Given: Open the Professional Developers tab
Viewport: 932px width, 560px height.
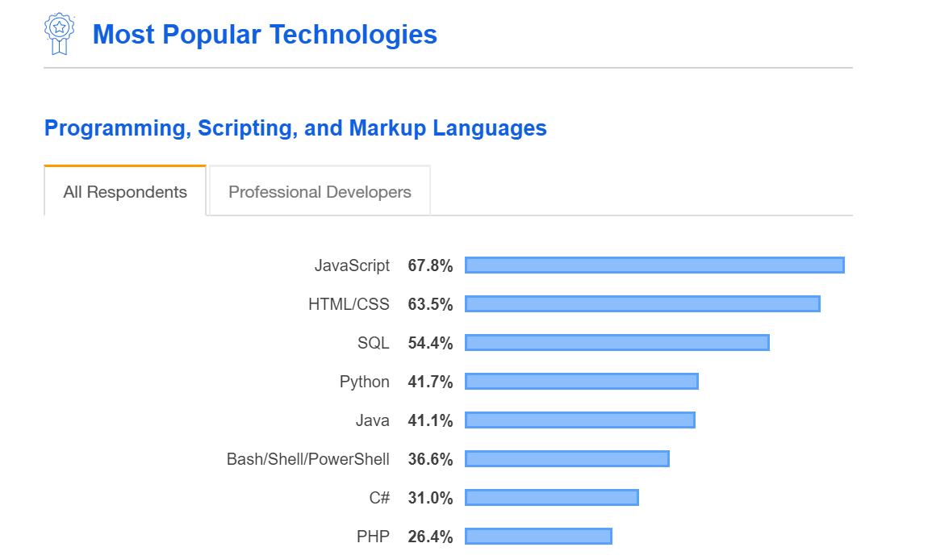Looking at the screenshot, I should click(320, 192).
